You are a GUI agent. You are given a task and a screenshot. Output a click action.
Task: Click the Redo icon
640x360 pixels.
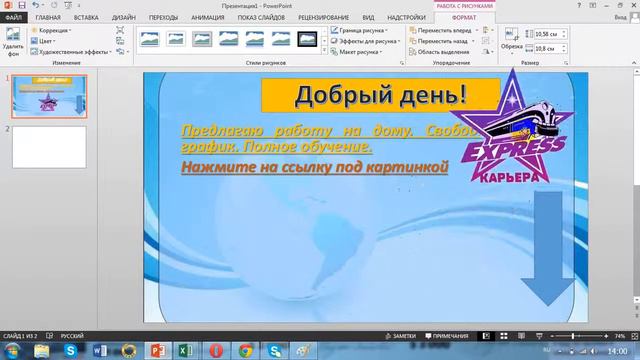click(54, 5)
